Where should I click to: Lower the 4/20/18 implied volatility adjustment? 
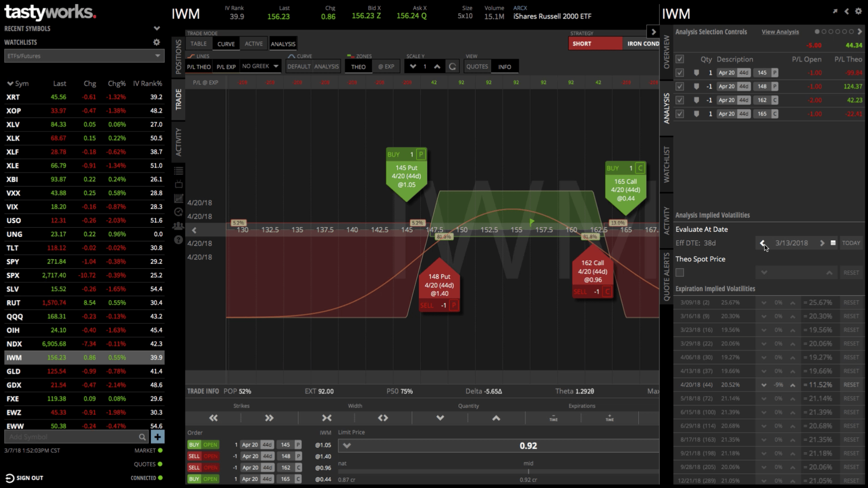(764, 385)
